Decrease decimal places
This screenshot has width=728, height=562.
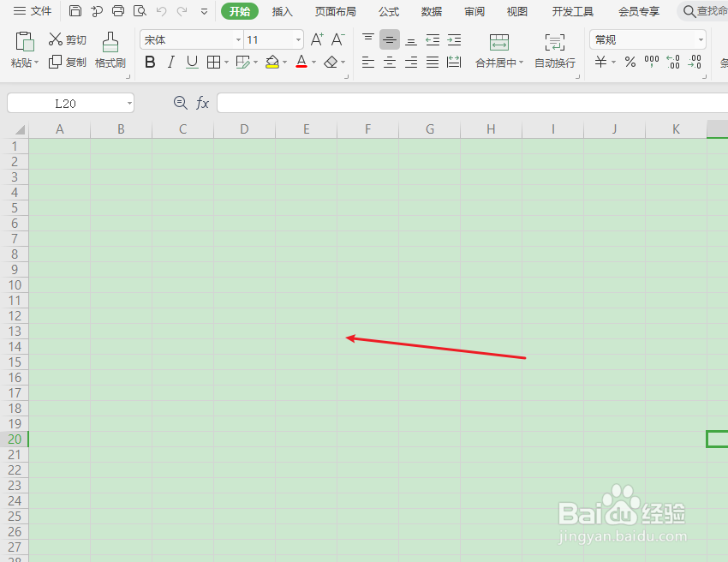coord(695,62)
